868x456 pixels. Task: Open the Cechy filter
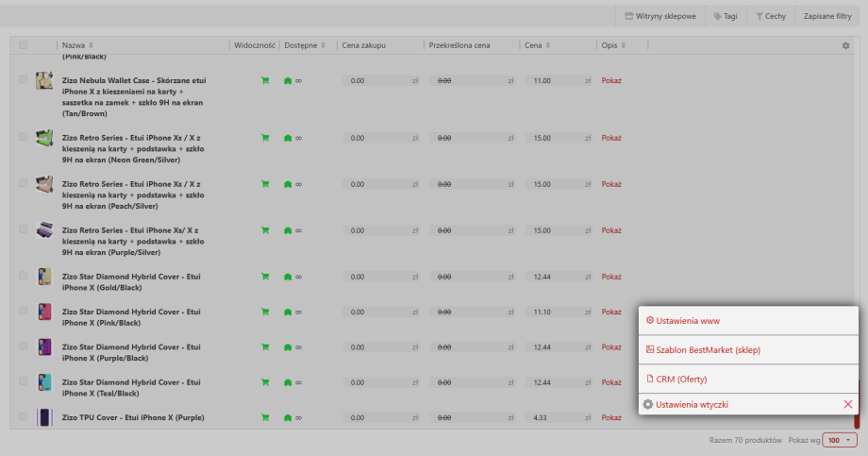point(771,16)
